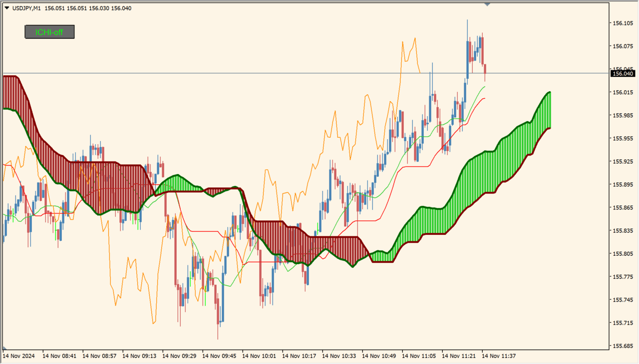This screenshot has width=639, height=364.
Task: Click the small arrow marker at bottom-left corner
Action: (x=5, y=348)
